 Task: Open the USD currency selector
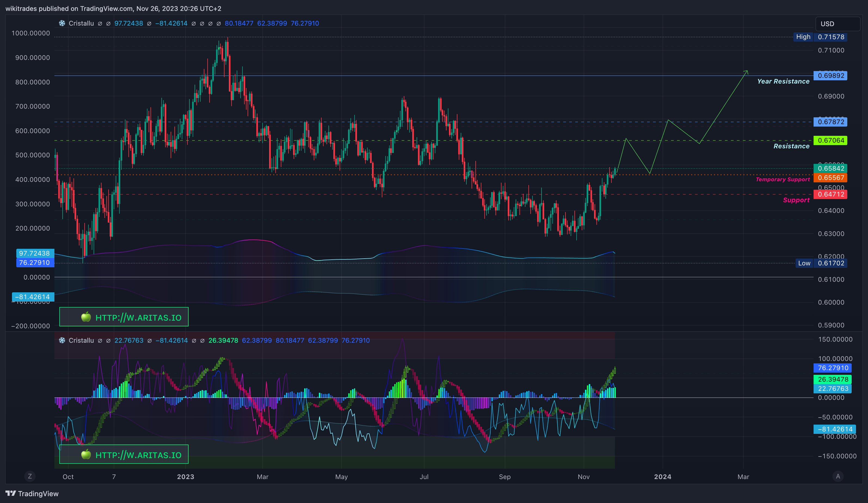click(838, 24)
